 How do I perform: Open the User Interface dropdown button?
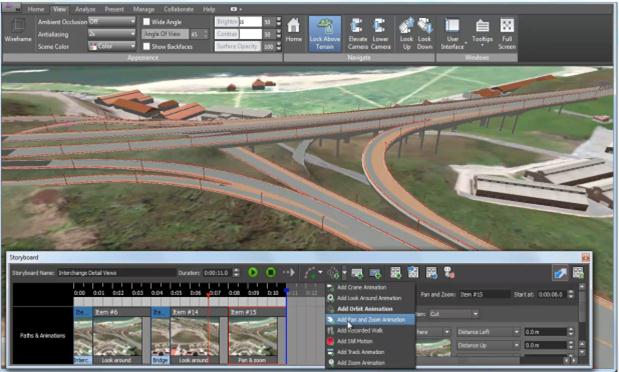click(x=452, y=34)
